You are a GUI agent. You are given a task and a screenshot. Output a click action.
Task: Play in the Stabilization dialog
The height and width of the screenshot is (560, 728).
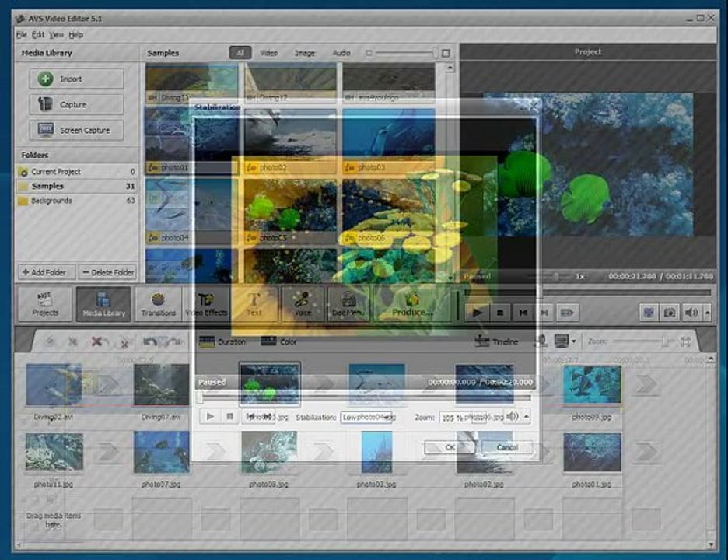[210, 417]
